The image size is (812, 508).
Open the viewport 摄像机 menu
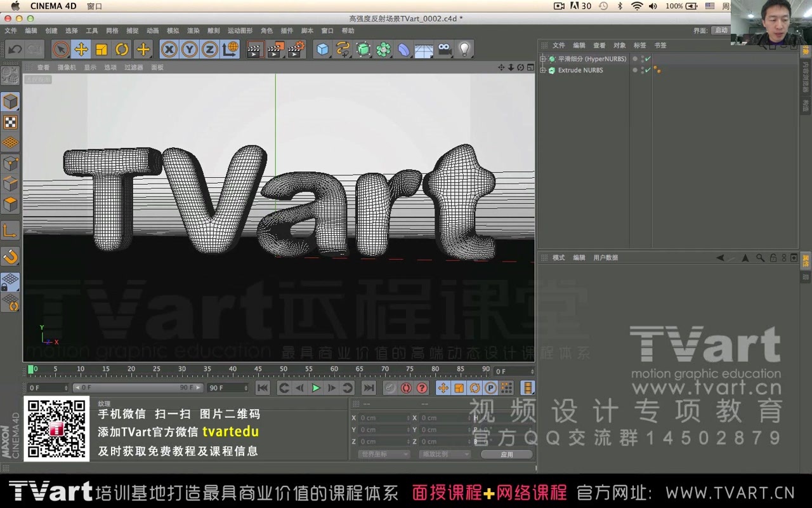[67, 67]
